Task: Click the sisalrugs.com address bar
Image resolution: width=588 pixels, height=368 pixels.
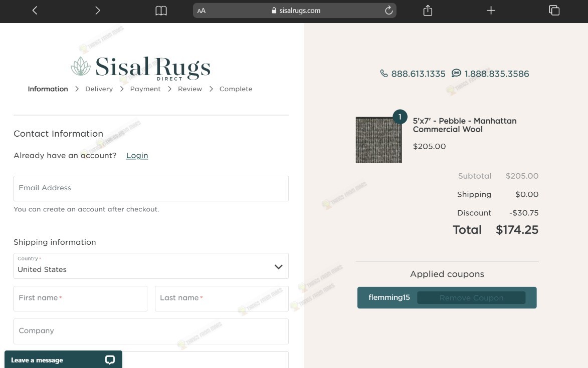Action: (x=294, y=11)
